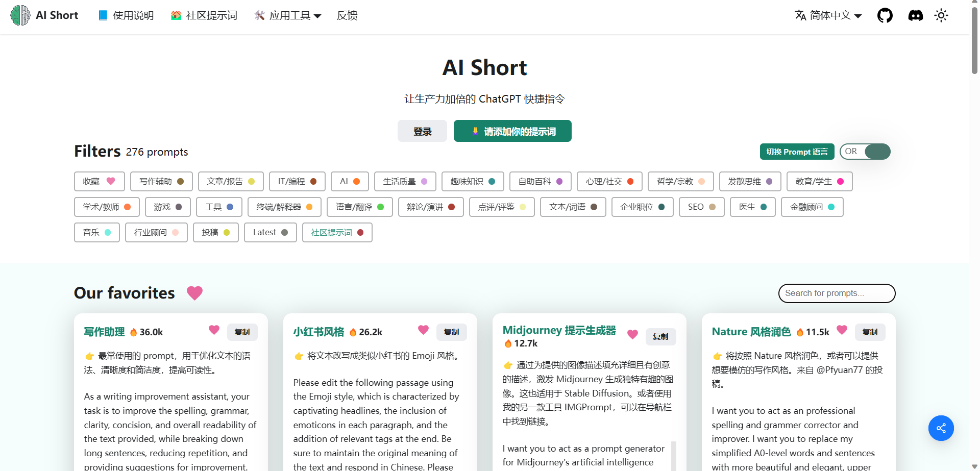Open the Discord icon link
The image size is (980, 471).
916,15
